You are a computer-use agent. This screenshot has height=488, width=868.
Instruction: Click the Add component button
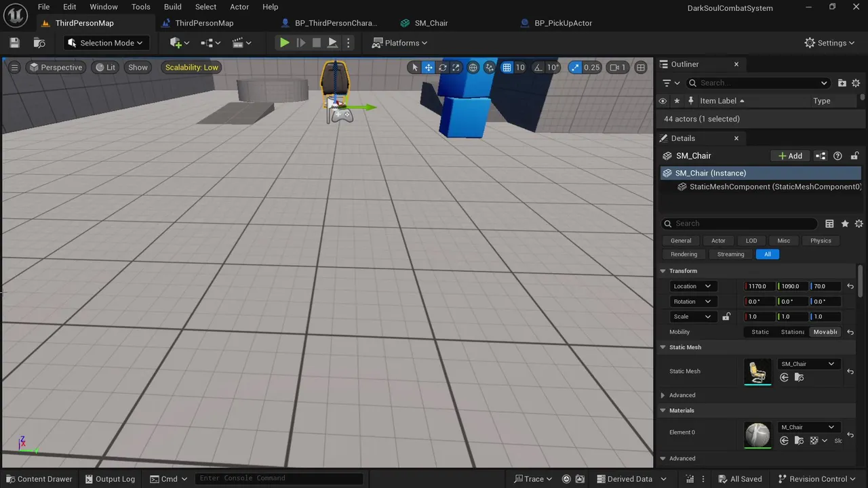coord(790,156)
